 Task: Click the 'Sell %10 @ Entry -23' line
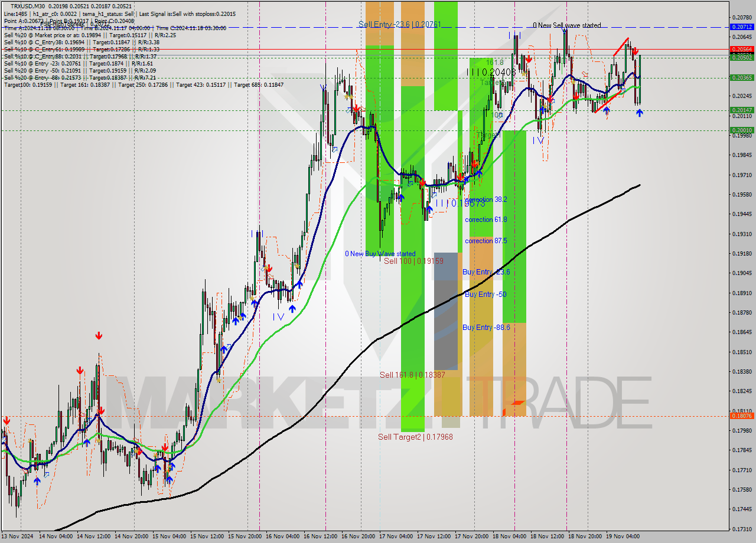tap(79, 63)
